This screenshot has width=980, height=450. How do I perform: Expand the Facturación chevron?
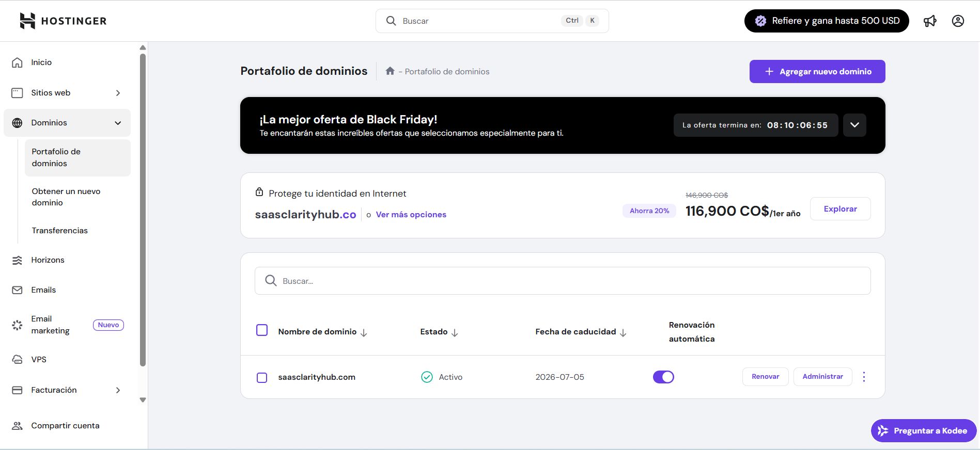(x=118, y=390)
